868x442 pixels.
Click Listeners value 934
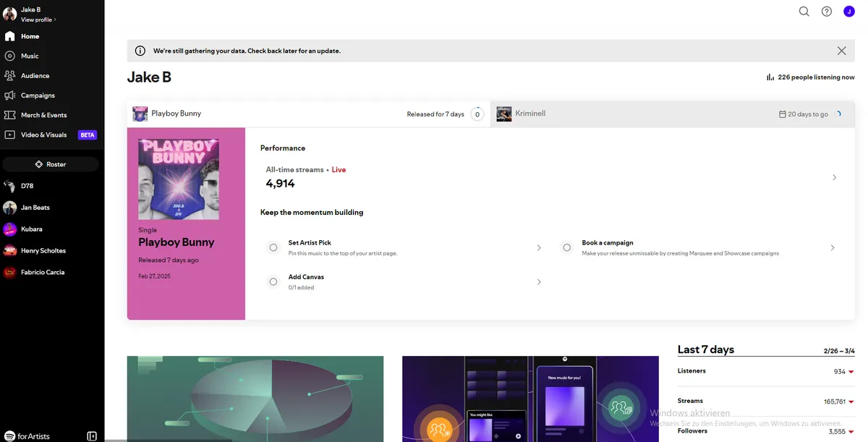839,372
